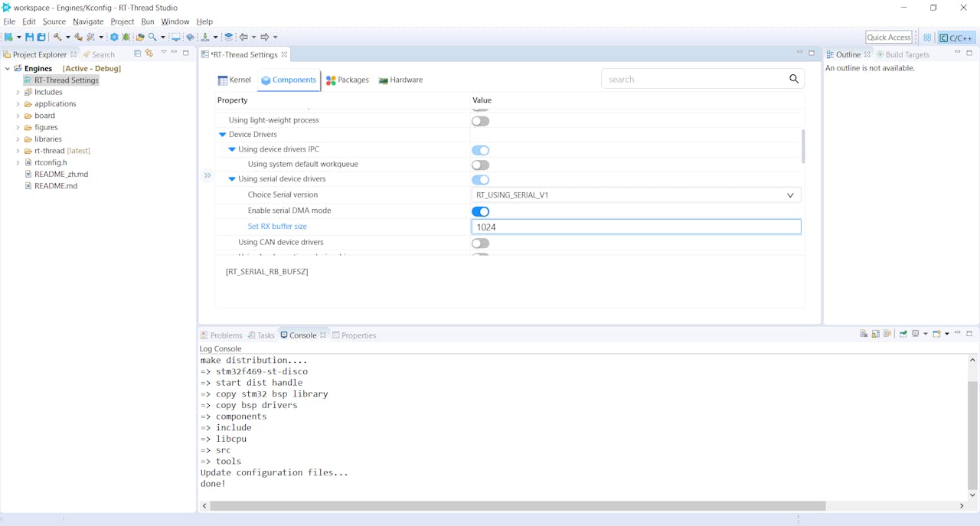Turn on Using CAN device drivers

[x=480, y=243]
